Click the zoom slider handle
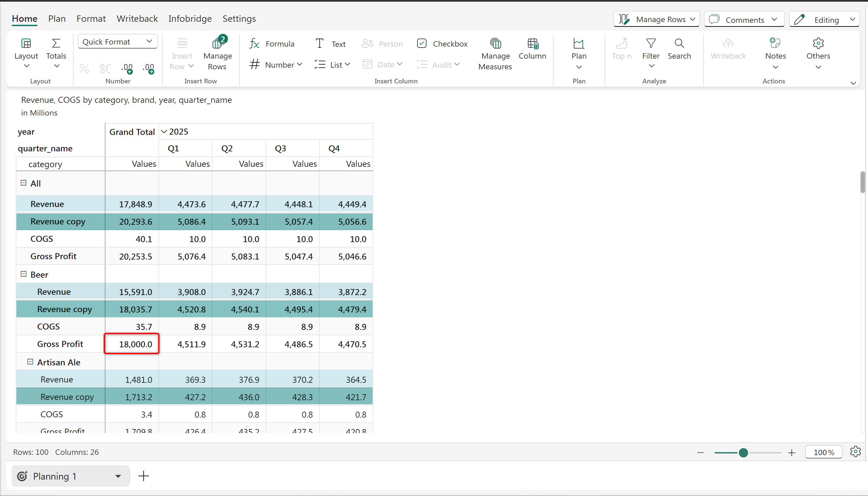 pos(743,452)
